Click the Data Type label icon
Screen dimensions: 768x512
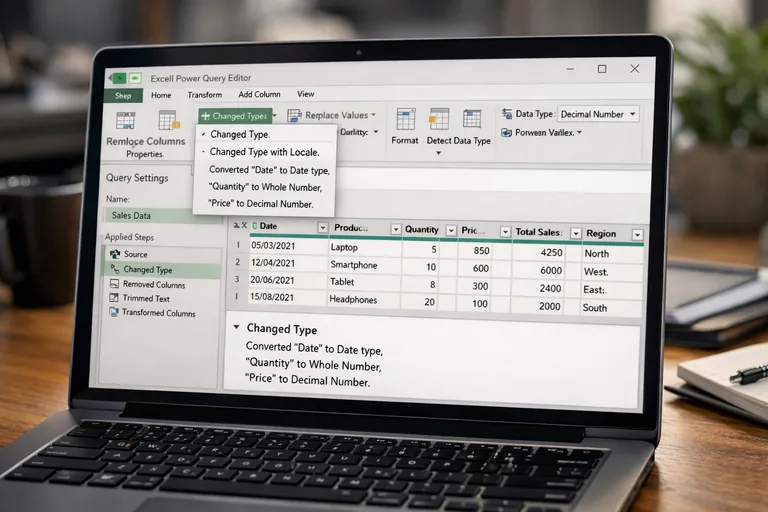pos(507,114)
